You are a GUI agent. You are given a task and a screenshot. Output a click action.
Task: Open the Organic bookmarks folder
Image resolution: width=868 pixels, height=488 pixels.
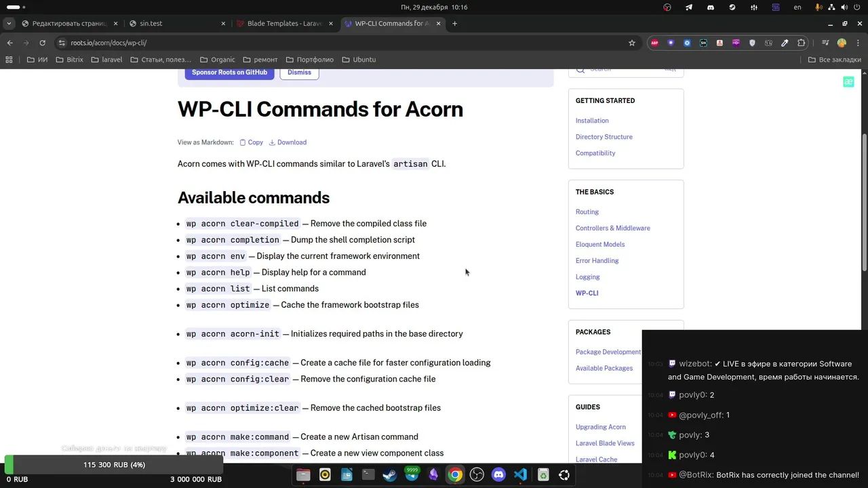coord(216,60)
